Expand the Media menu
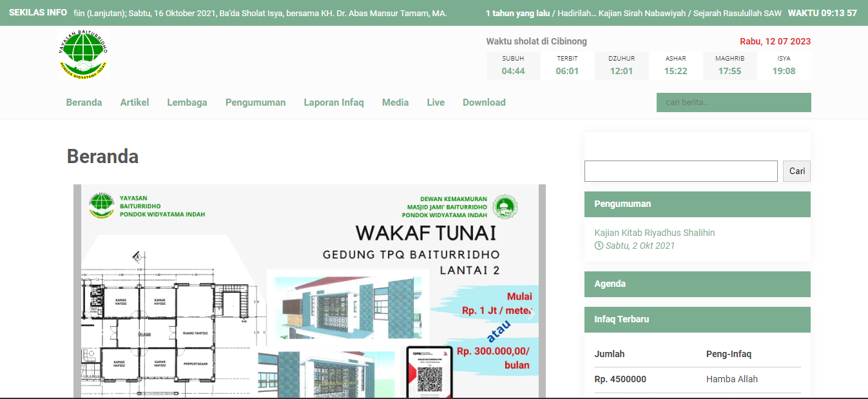 (395, 102)
